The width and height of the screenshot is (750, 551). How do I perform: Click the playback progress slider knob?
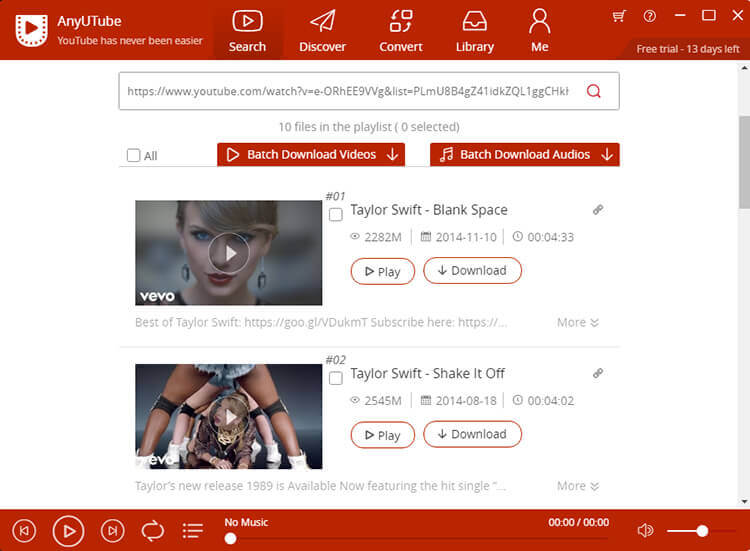point(230,539)
